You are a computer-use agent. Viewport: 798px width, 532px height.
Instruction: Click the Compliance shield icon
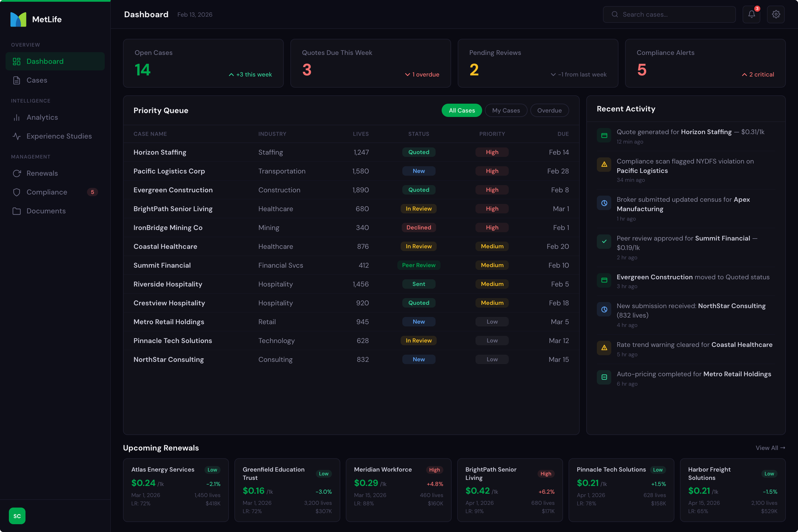[x=17, y=192]
